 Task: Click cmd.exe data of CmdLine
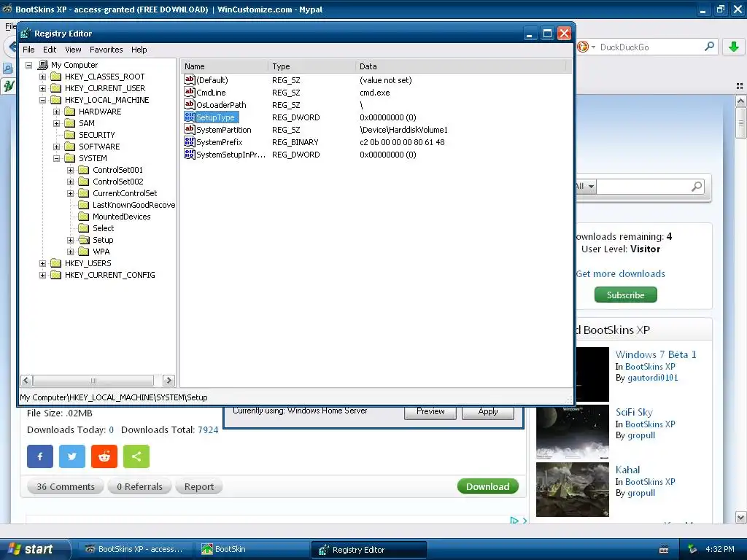pos(374,93)
